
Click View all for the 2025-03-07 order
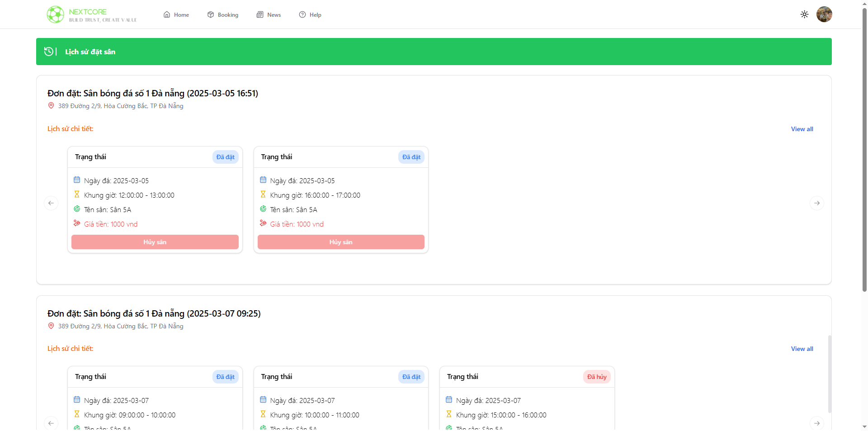(x=802, y=349)
